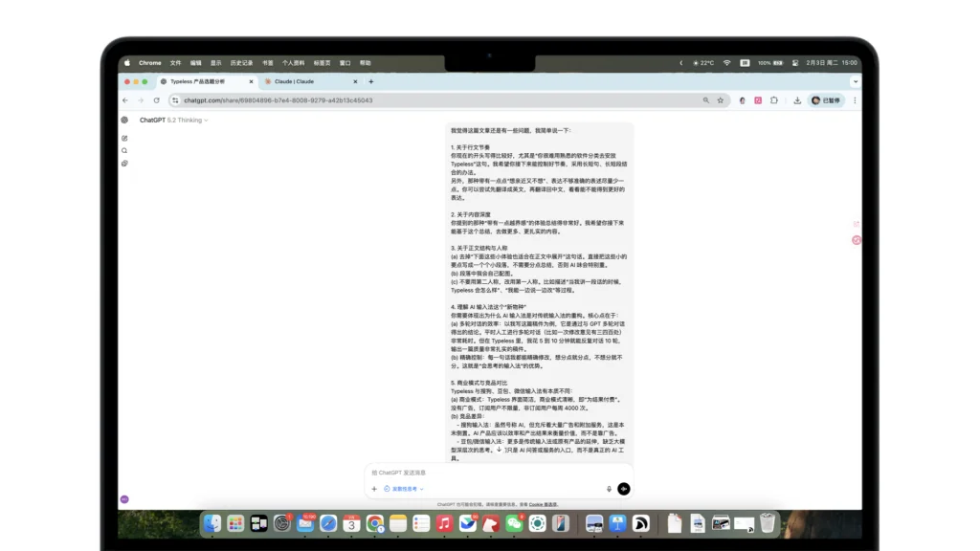
Task: Open the library icon below search in sidebar
Action: [x=124, y=164]
